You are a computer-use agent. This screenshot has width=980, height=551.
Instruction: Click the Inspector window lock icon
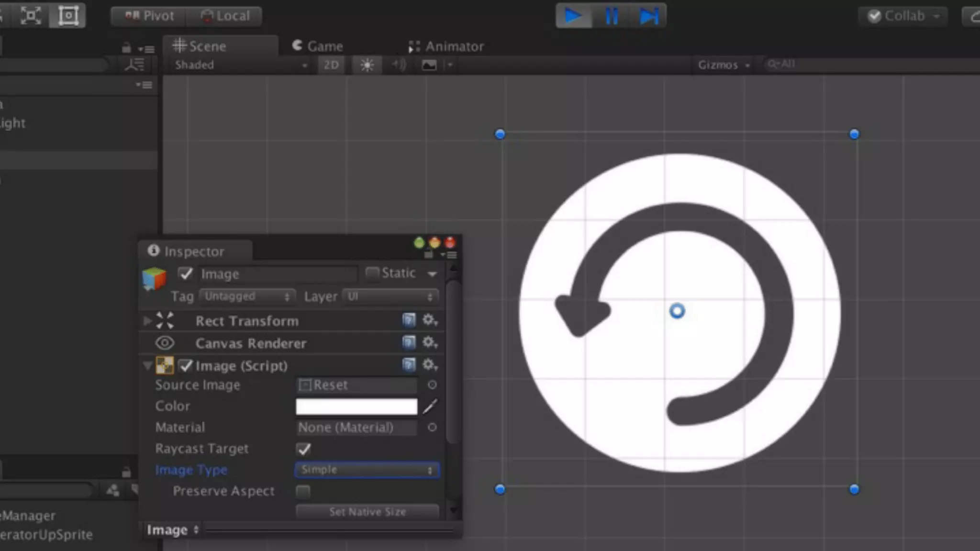[429, 254]
